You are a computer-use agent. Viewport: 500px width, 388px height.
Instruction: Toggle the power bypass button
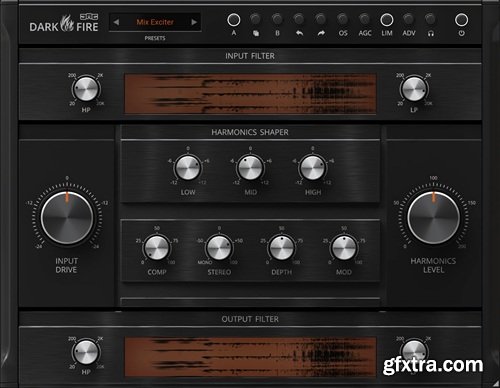click(461, 20)
